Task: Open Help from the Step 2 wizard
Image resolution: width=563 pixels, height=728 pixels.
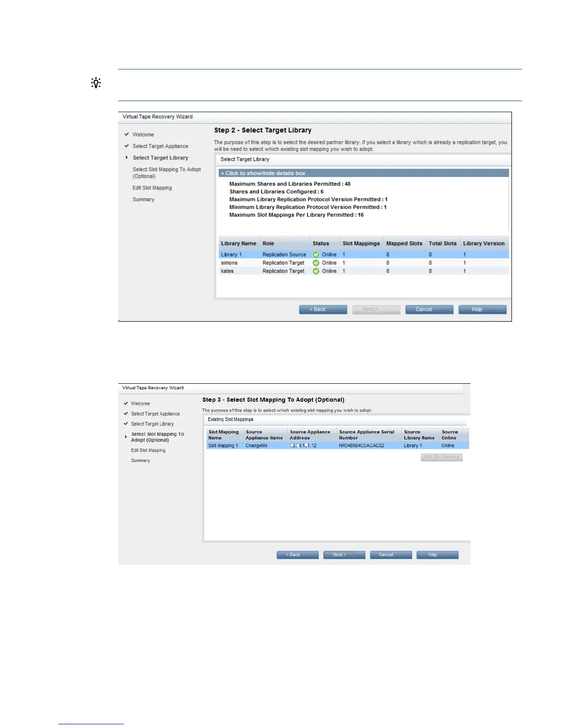Action: tap(483, 309)
